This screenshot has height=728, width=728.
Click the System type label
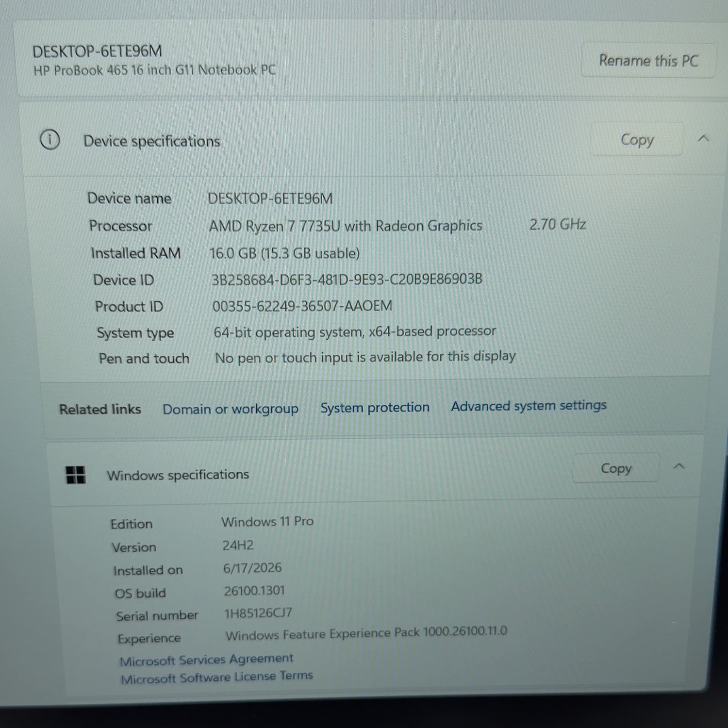135,333
